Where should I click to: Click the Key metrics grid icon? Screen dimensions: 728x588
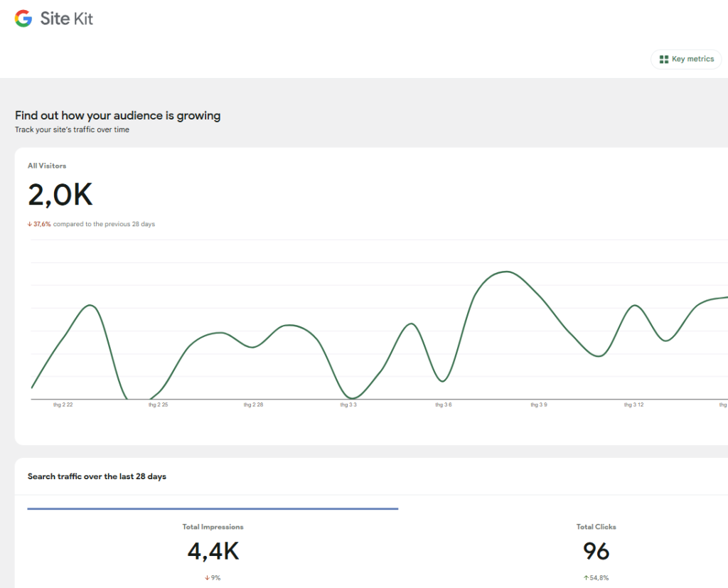(663, 59)
